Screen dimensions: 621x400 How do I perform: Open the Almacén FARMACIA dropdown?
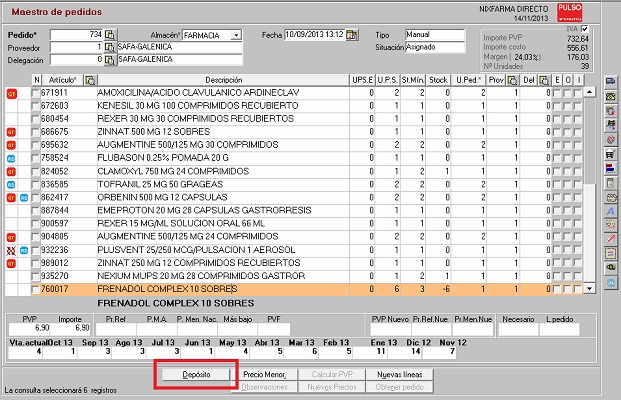pyautogui.click(x=236, y=35)
